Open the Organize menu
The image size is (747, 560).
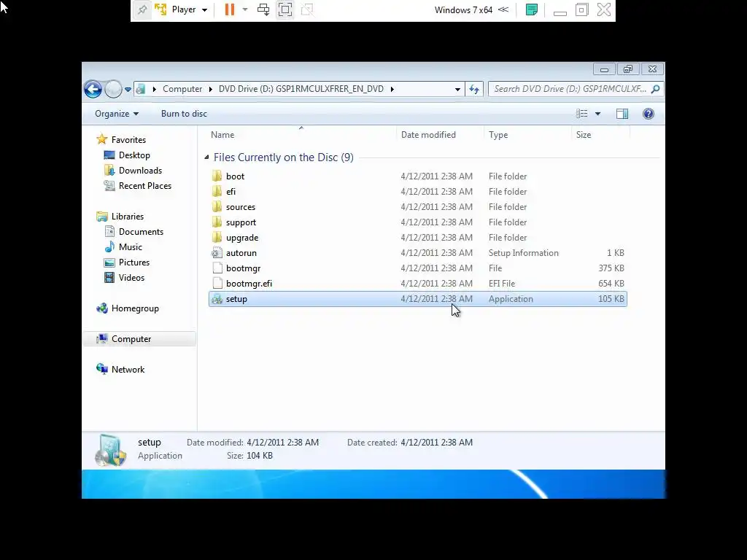click(x=117, y=114)
